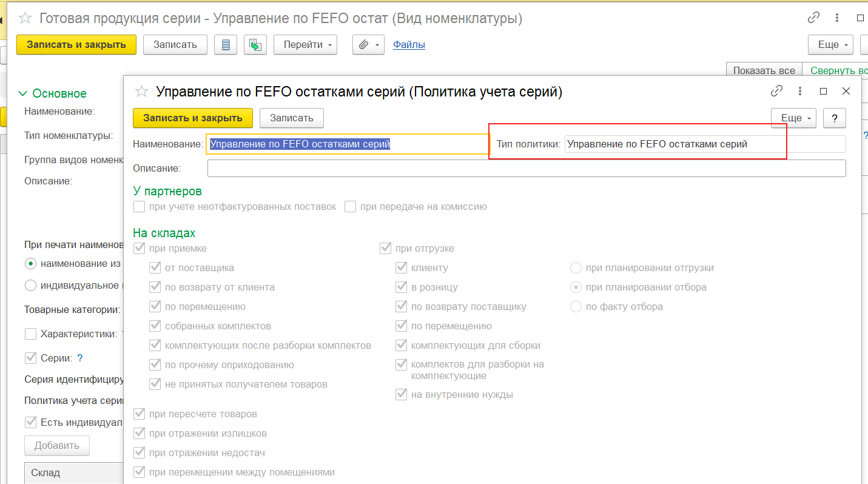This screenshot has height=484, width=868.
Task: Click the blue question mark next to Серии
Action: 79,358
